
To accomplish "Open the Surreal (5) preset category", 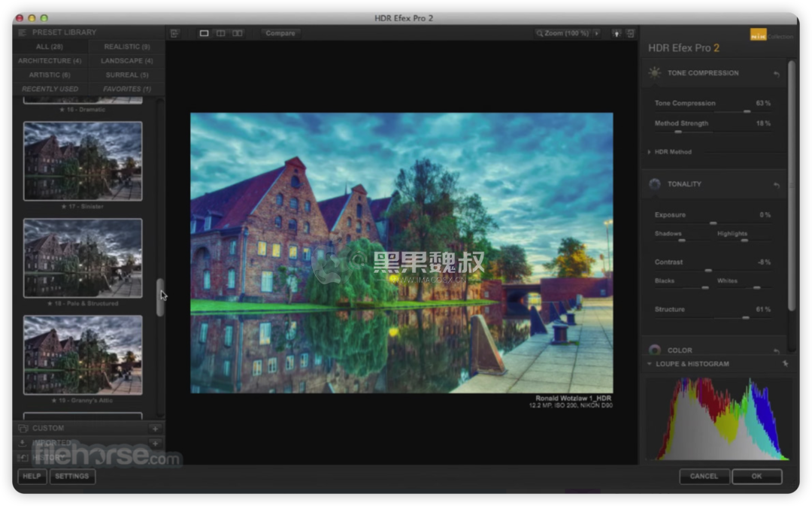I will (126, 75).
